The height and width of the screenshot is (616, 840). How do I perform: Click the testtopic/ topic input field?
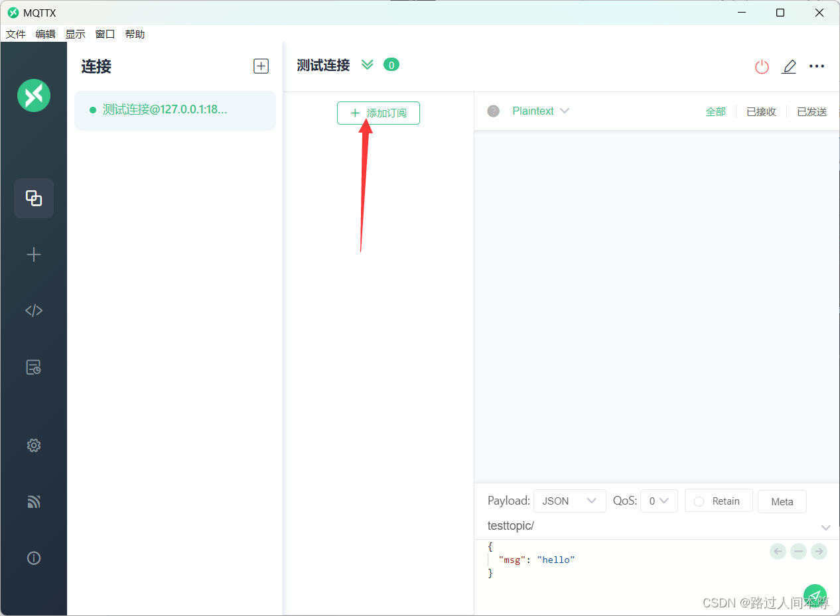click(650, 526)
